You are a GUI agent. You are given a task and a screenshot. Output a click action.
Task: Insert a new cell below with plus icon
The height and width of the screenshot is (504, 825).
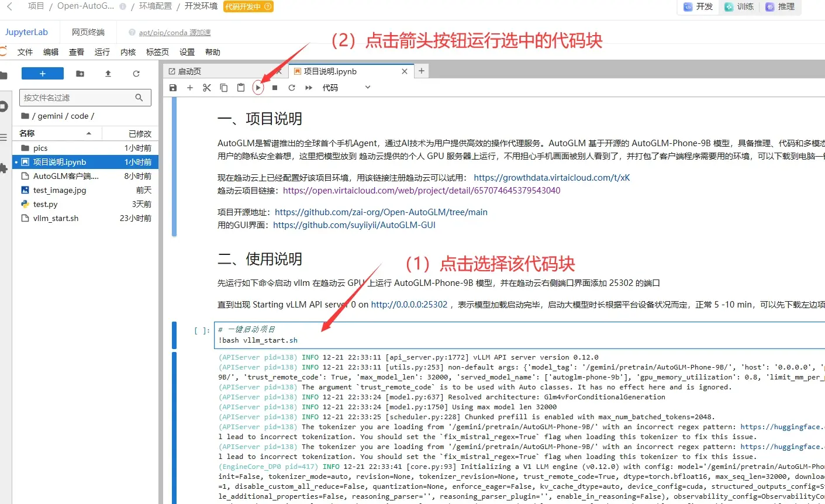pos(190,88)
